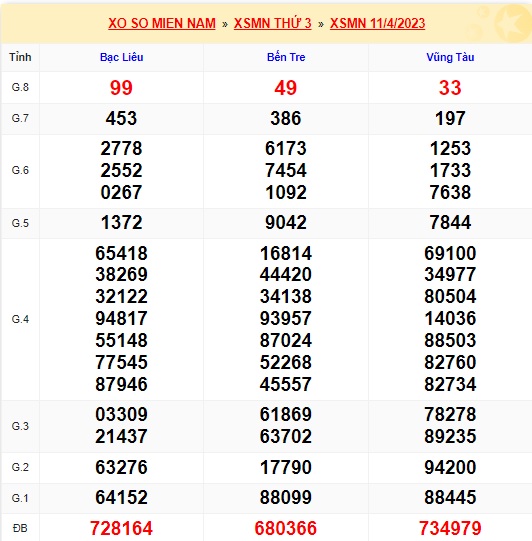Click the G.4 number 65418

121,253
